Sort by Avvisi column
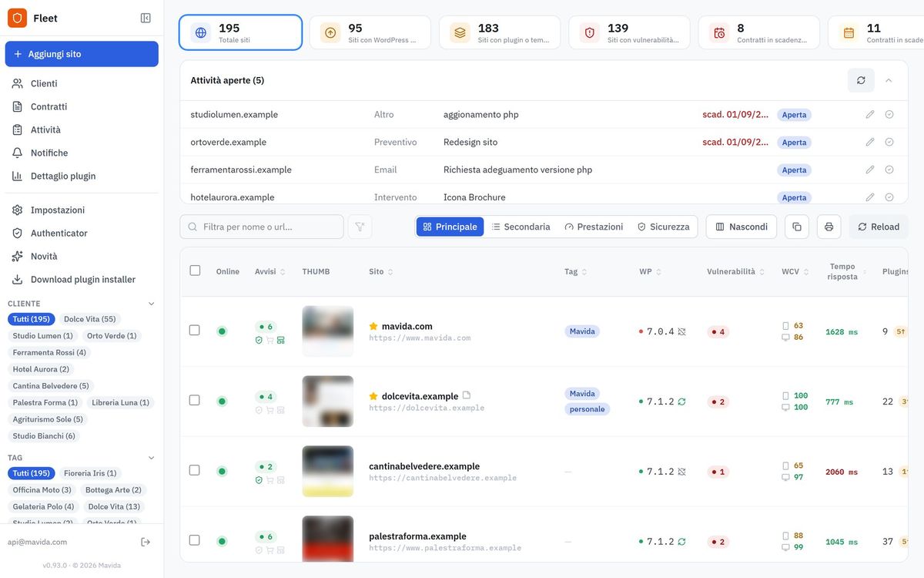The width and height of the screenshot is (924, 578). (x=270, y=271)
